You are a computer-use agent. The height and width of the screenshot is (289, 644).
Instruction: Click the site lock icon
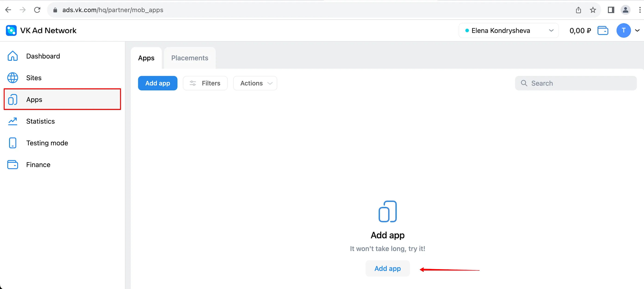[55, 10]
